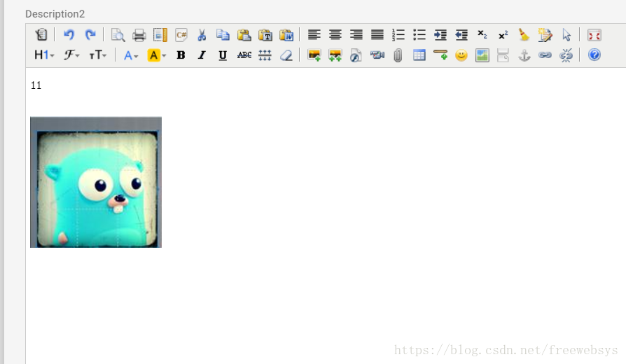Click the Select All cursor icon
This screenshot has height=364, width=626.
coord(566,35)
